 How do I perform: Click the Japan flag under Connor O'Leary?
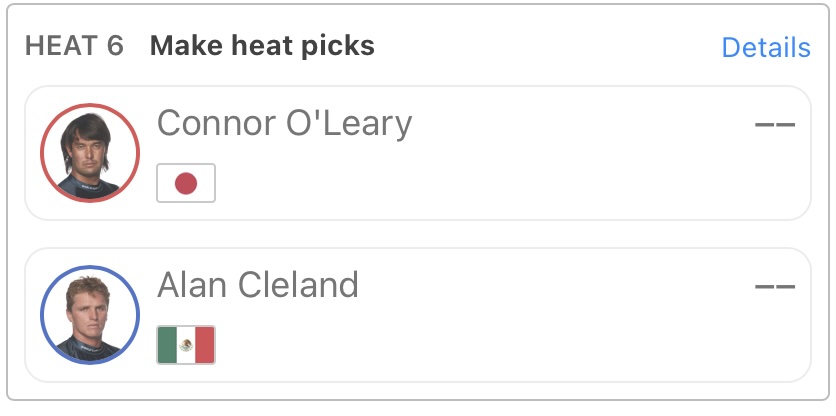(186, 183)
